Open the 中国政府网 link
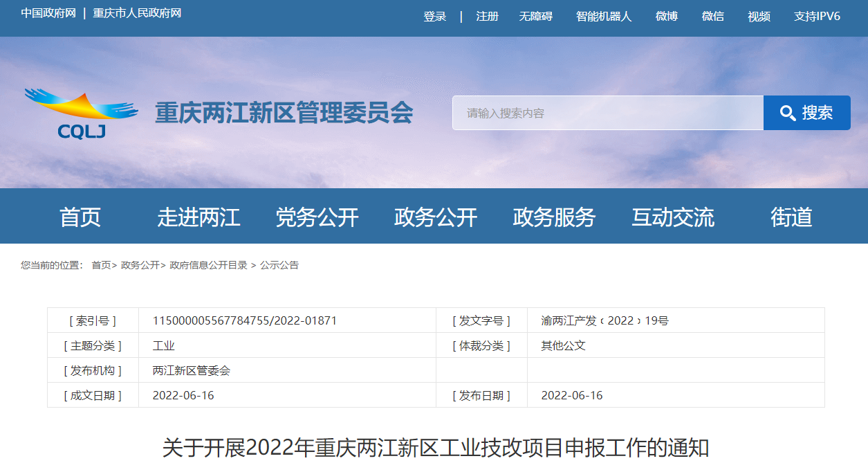Image resolution: width=868 pixels, height=472 pixels. [x=48, y=13]
